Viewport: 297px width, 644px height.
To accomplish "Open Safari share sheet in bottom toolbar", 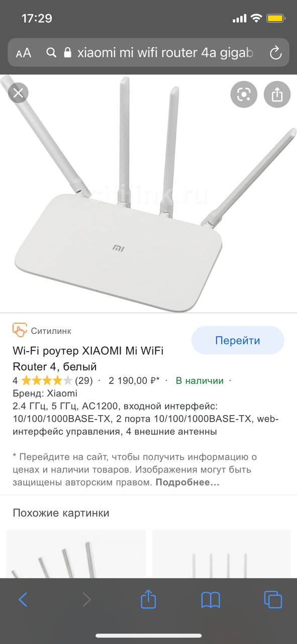I will coord(148,599).
